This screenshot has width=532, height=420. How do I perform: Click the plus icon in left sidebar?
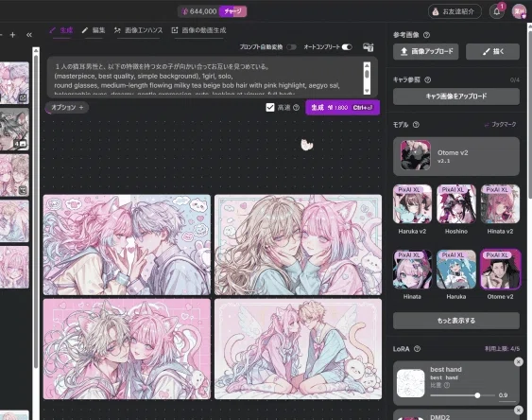[x=12, y=35]
